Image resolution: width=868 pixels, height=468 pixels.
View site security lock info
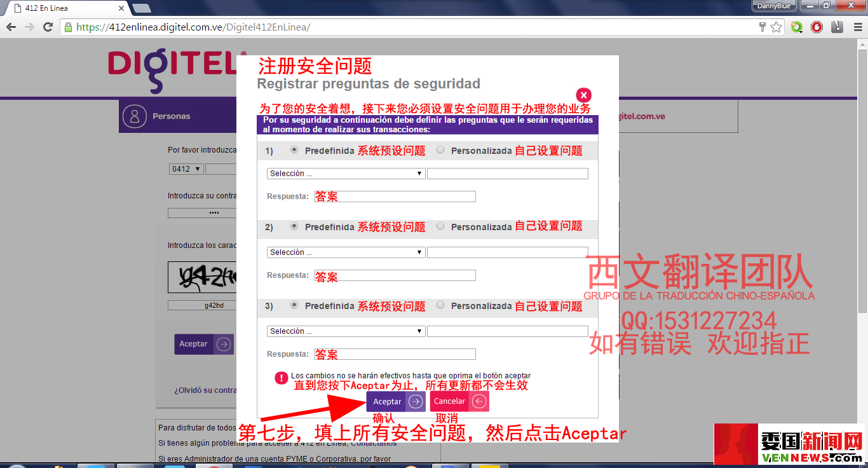pyautogui.click(x=68, y=27)
